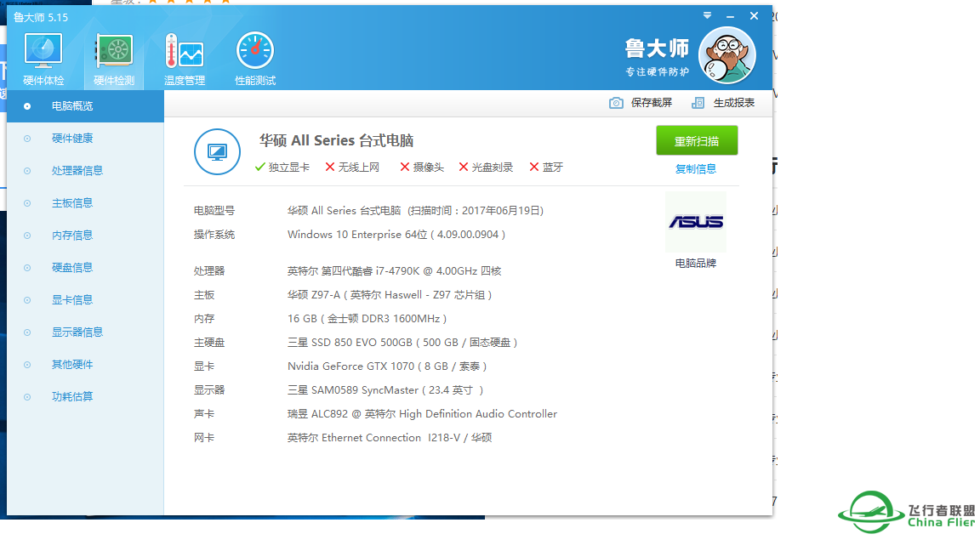Click the bullet icon beside 功耗估算
The width and height of the screenshot is (980, 551).
(x=27, y=397)
